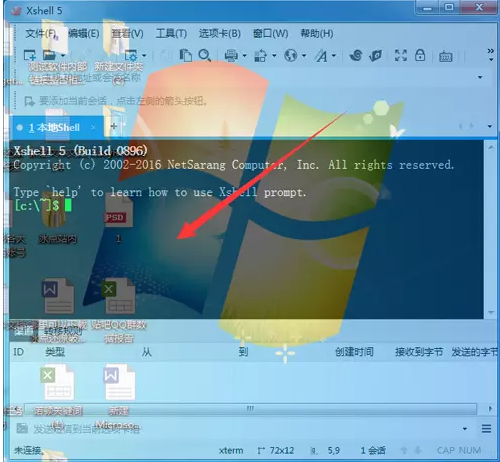Expand the file transfer dropdown arrow
The width and height of the screenshot is (500, 462).
[274, 56]
